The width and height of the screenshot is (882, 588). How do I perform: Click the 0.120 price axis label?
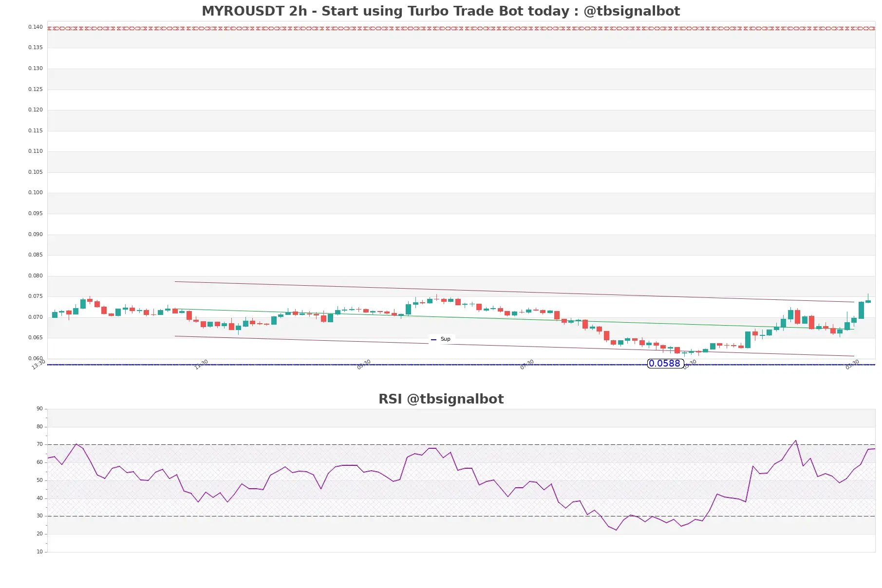[36, 110]
